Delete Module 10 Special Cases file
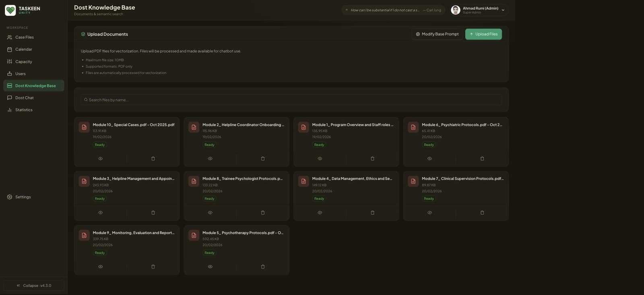Image resolution: width=644 pixels, height=295 pixels. (153, 159)
